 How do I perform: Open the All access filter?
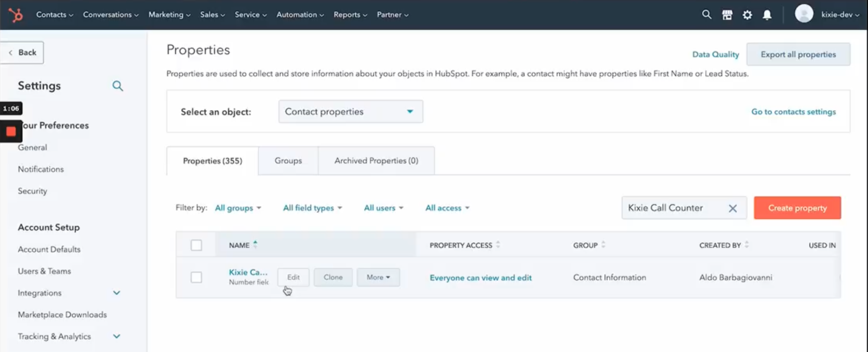pos(447,208)
